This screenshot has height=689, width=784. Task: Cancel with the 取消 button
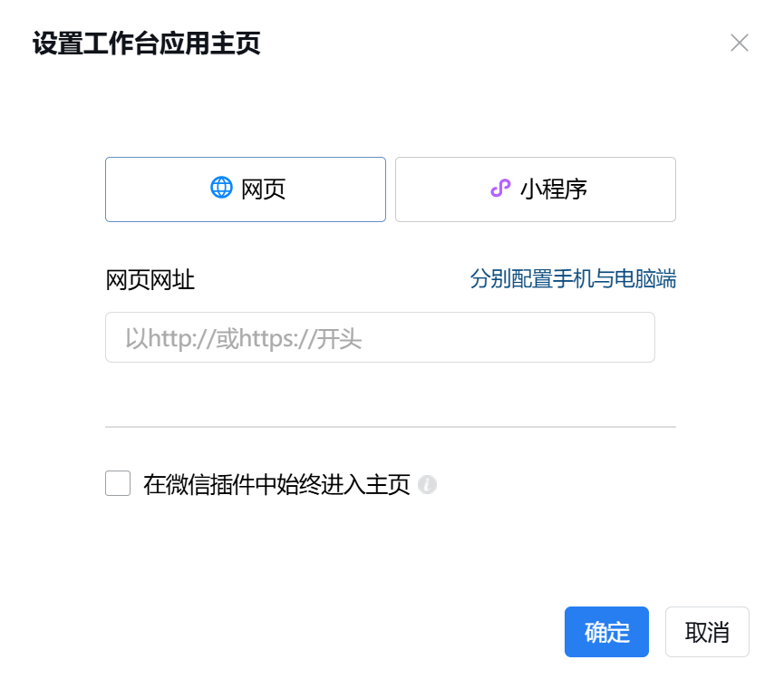click(x=707, y=632)
